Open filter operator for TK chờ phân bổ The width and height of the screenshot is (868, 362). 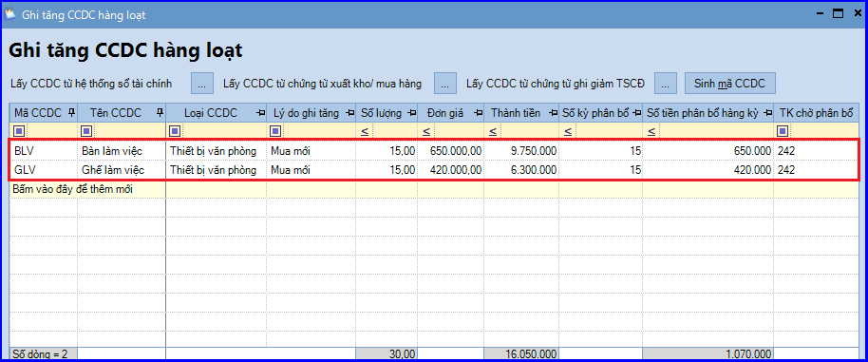click(783, 131)
